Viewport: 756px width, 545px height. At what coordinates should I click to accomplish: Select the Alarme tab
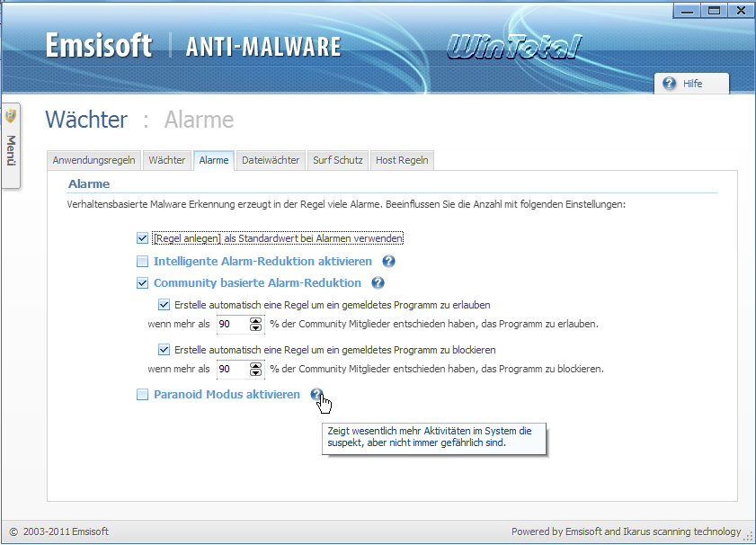(214, 161)
